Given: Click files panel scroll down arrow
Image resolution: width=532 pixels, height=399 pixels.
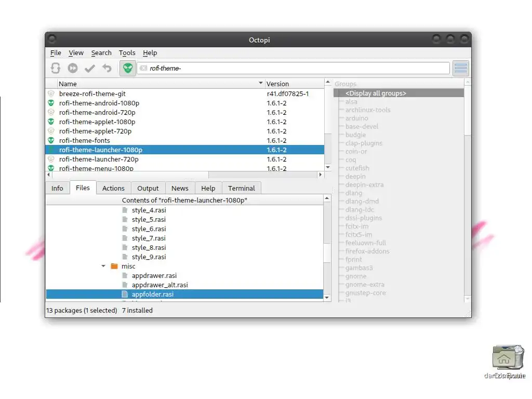Looking at the screenshot, I should click(327, 298).
